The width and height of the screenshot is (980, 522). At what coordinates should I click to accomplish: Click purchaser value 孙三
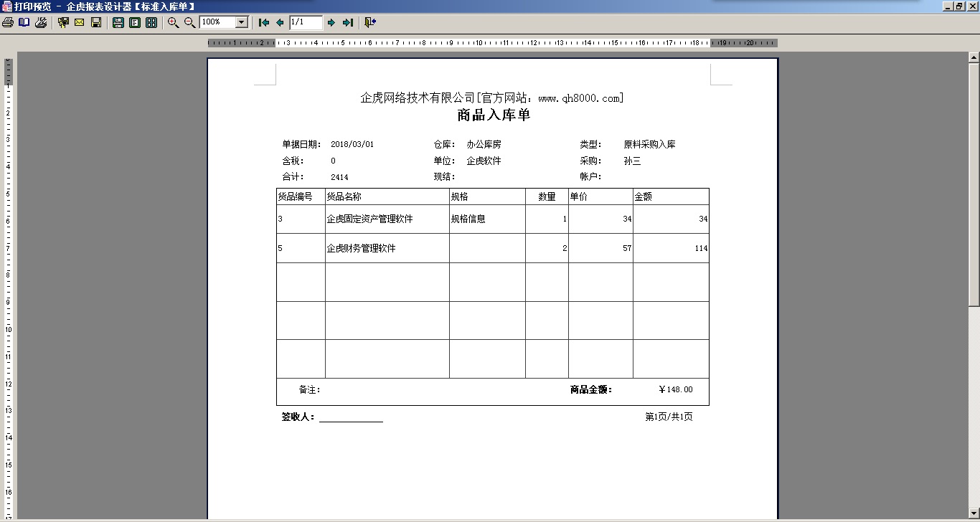(x=632, y=161)
